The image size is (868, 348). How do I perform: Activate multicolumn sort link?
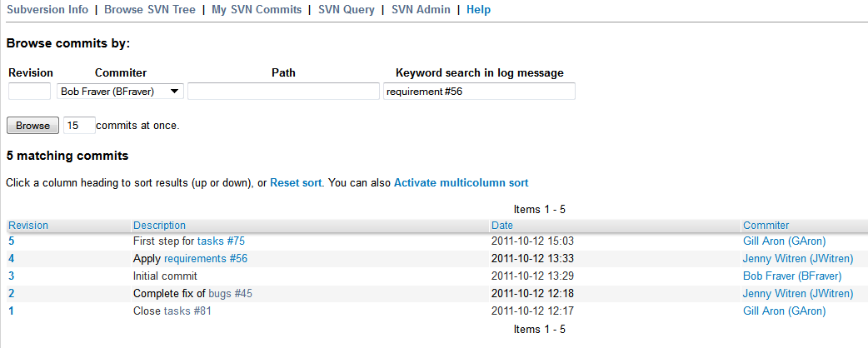(x=461, y=182)
